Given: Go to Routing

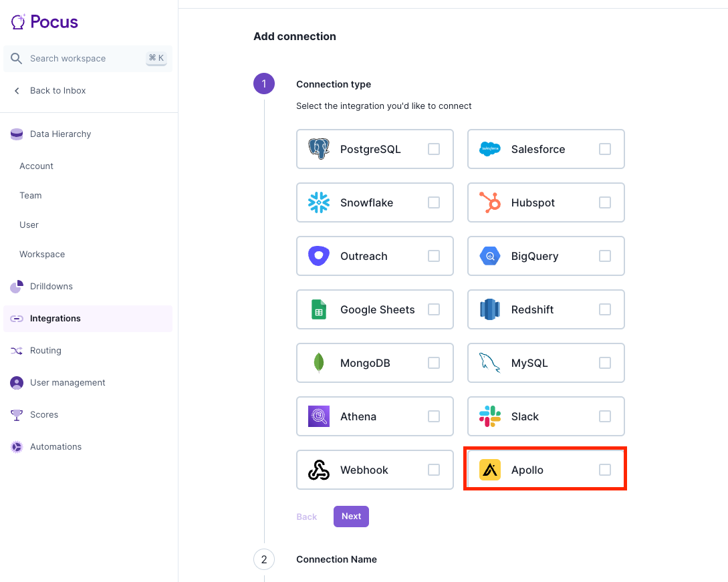Looking at the screenshot, I should tap(88, 350).
